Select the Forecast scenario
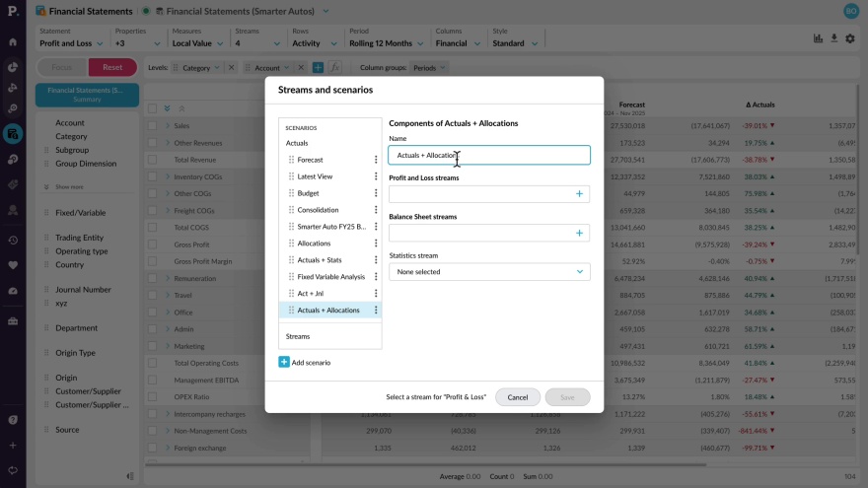The image size is (868, 488). pyautogui.click(x=310, y=160)
